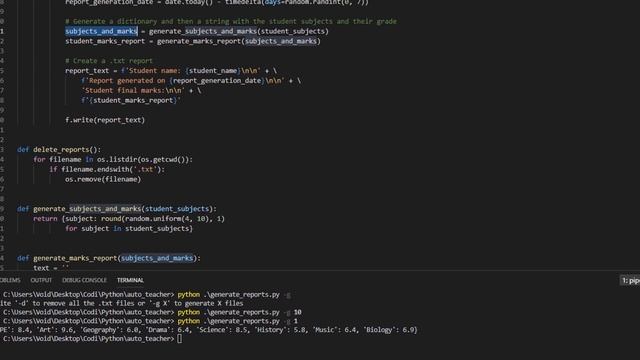
Task: Click the '# Create a .txt report' comment
Action: pos(109,61)
